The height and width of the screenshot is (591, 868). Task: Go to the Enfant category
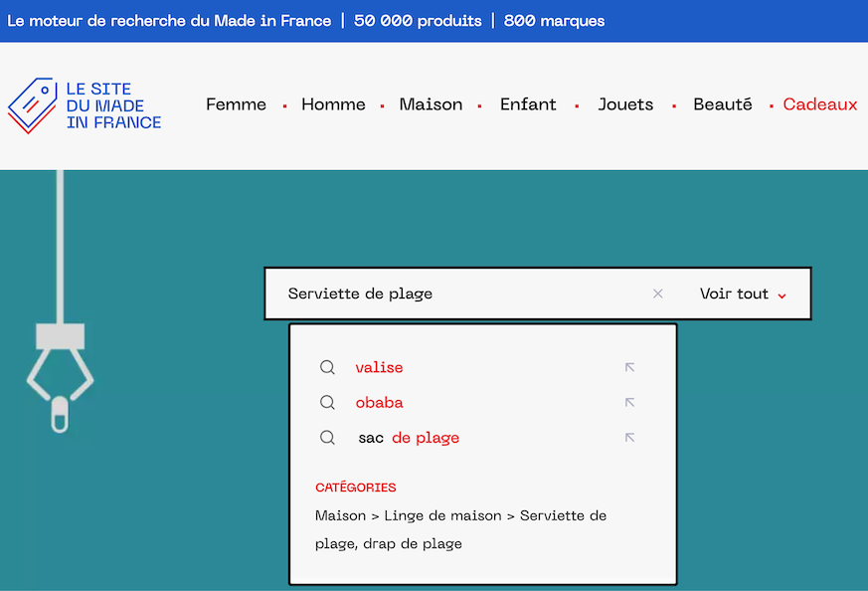pyautogui.click(x=528, y=104)
